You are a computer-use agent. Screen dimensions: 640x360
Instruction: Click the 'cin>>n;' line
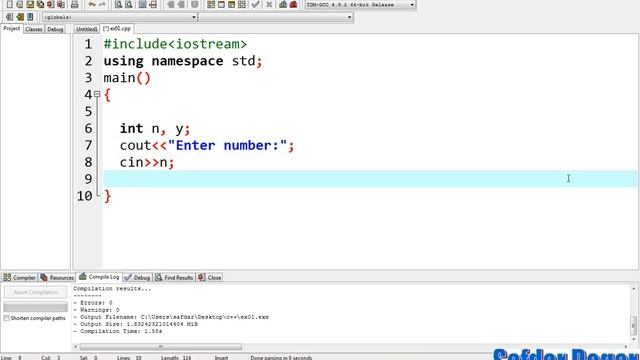[x=147, y=162]
